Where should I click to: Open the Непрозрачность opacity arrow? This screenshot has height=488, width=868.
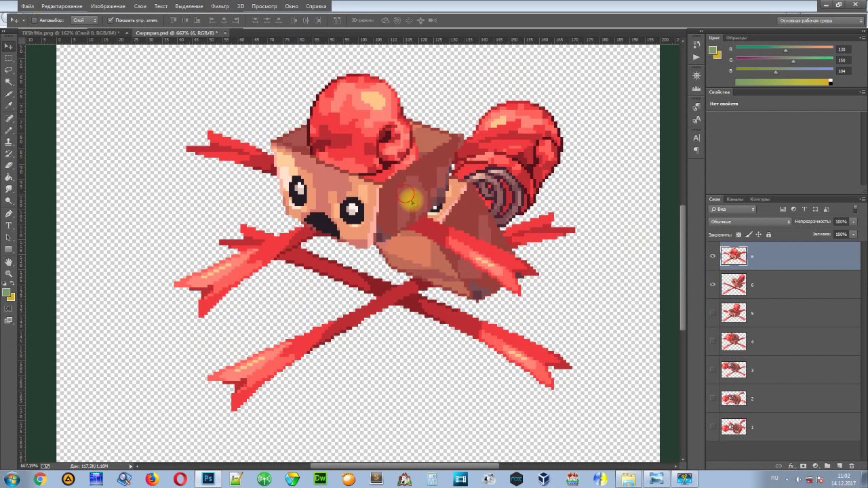(854, 222)
